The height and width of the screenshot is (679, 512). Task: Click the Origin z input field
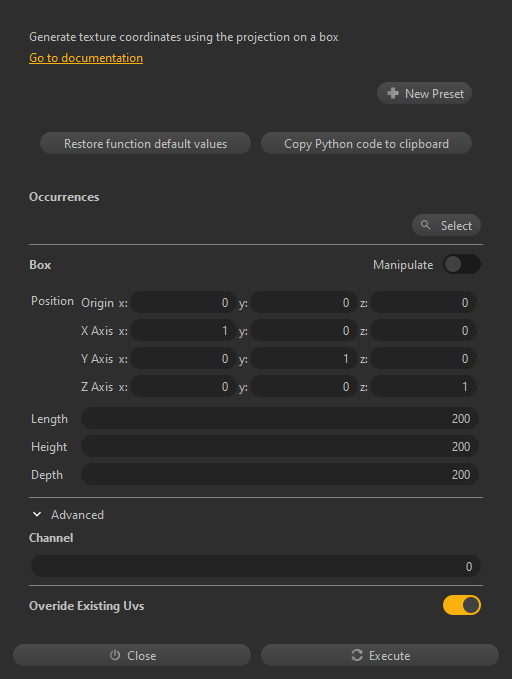[x=424, y=302]
